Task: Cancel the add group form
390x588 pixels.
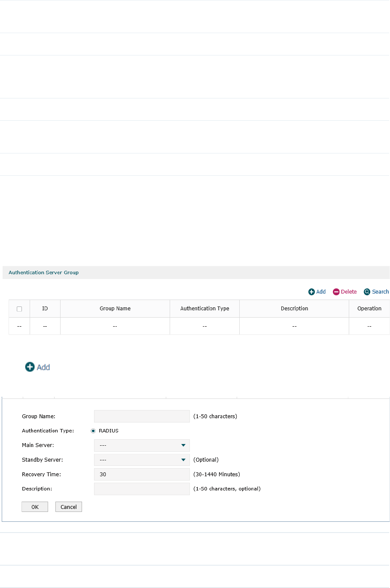Action: [x=69, y=507]
